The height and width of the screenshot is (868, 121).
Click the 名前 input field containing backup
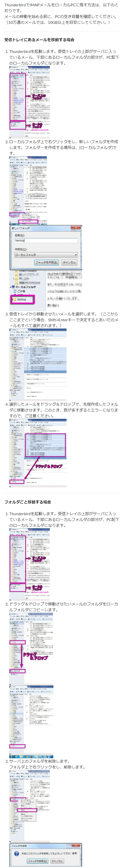point(46,240)
